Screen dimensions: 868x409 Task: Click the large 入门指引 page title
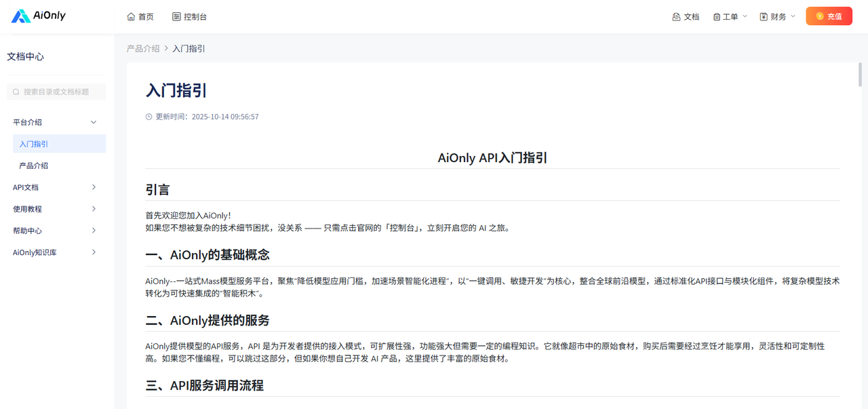point(176,90)
